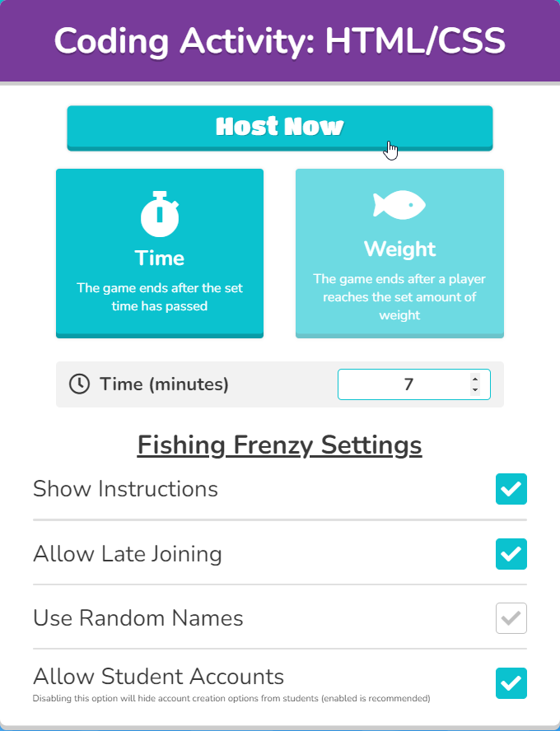The height and width of the screenshot is (731, 560).
Task: Click the fish icon on Weight card
Action: (399, 205)
